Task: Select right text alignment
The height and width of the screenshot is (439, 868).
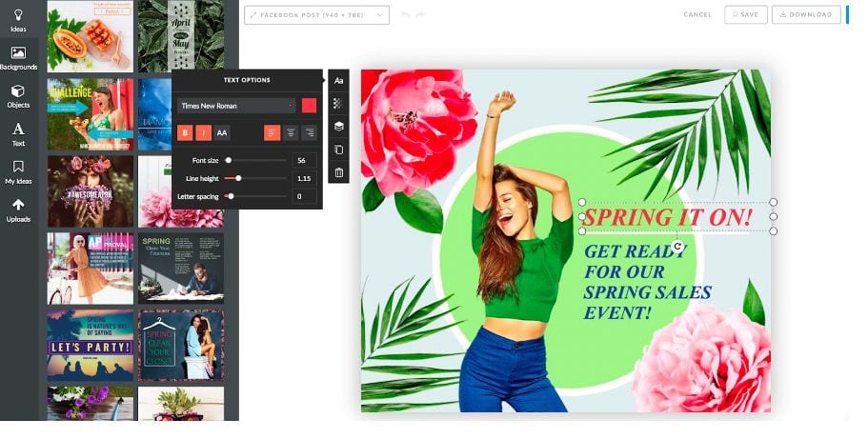Action: (x=309, y=133)
